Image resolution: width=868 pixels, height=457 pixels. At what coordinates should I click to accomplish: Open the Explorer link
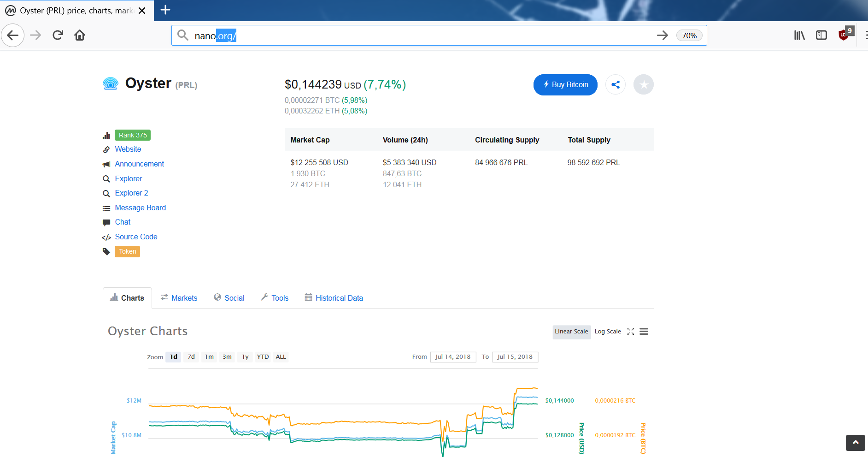click(x=129, y=179)
